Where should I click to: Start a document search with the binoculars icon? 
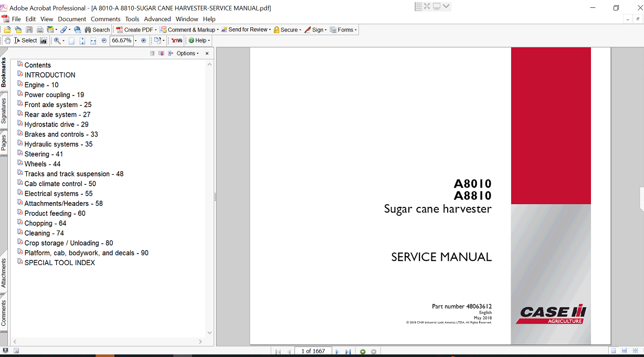click(88, 29)
